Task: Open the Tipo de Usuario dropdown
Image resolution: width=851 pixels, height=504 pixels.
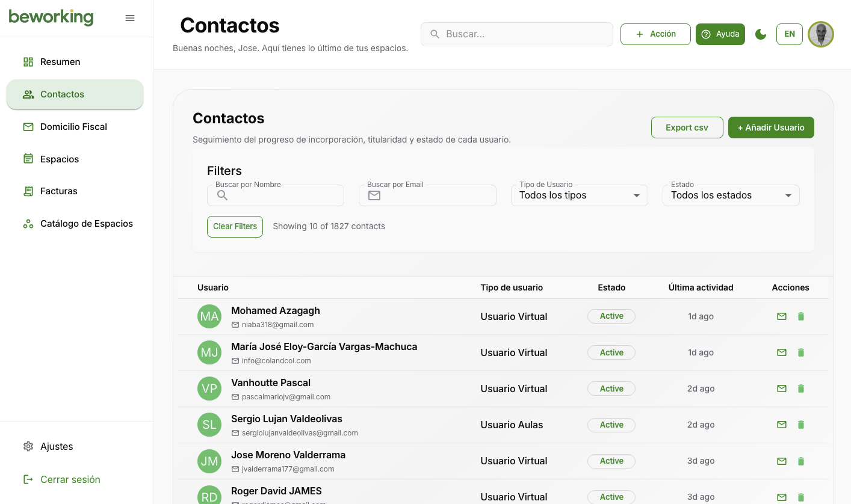Action: point(579,195)
